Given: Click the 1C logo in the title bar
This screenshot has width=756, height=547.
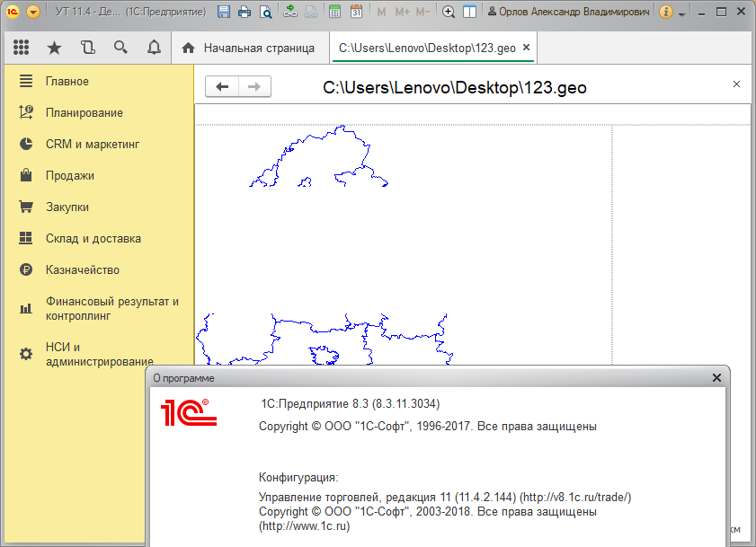Looking at the screenshot, I should (12, 12).
